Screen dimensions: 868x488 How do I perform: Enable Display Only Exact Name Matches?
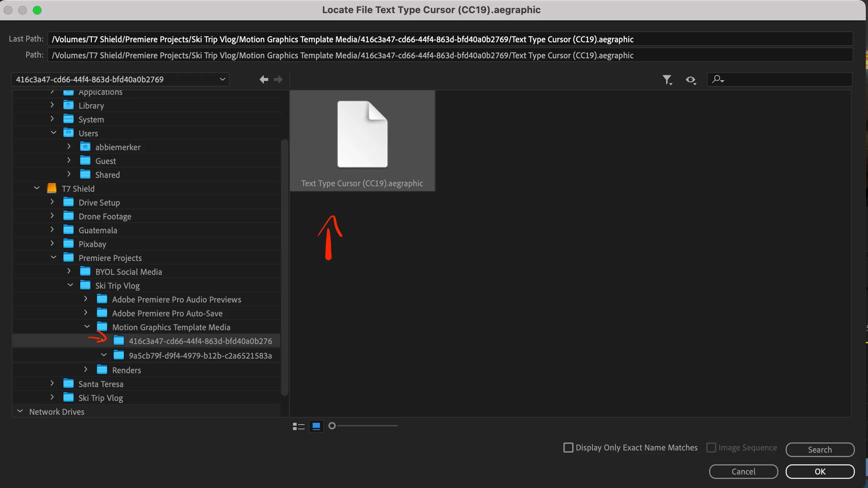[568, 448]
